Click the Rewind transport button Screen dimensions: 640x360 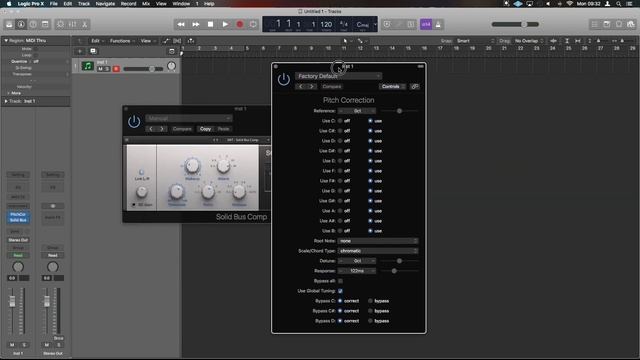tap(181, 24)
